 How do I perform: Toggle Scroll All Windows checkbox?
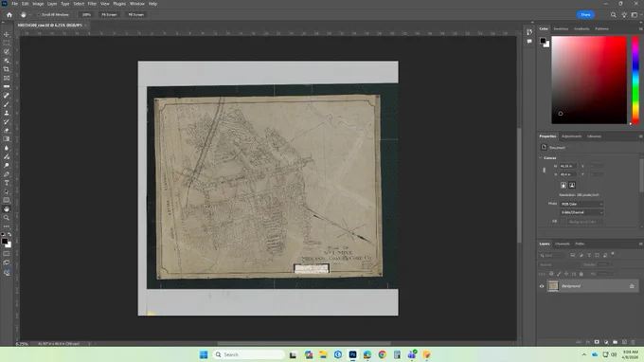39,15
